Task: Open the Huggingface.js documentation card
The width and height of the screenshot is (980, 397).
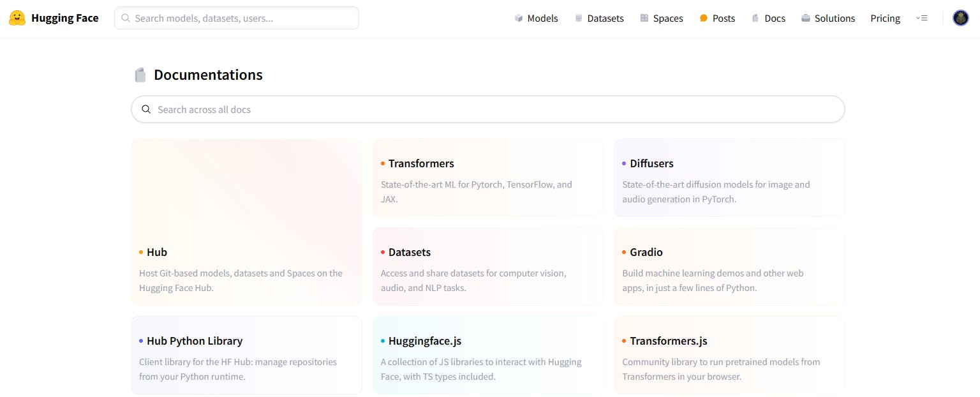Action: pyautogui.click(x=488, y=355)
